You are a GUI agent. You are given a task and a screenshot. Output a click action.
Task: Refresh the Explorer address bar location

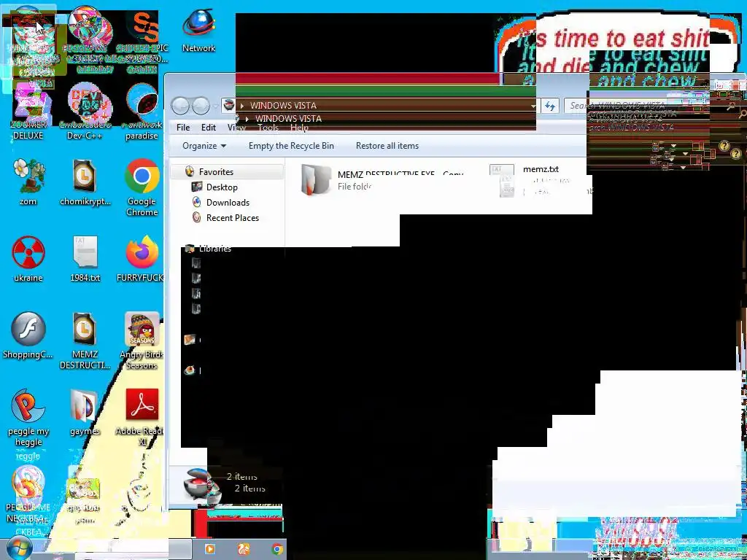coord(550,106)
